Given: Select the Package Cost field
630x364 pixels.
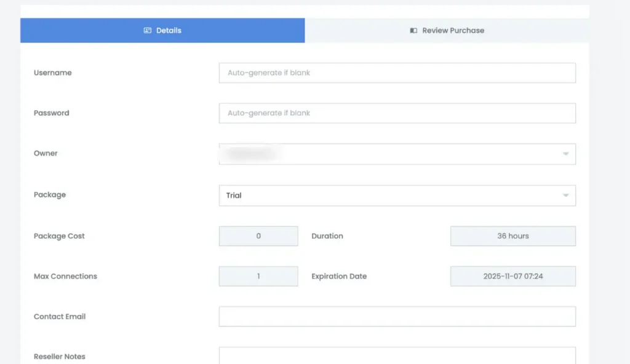Looking at the screenshot, I should click(258, 236).
